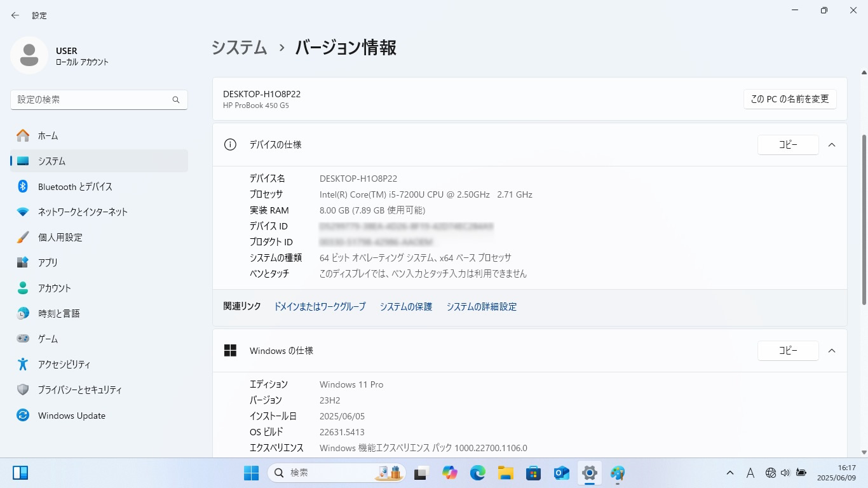
Task: Select プライバシーとセキュリティ in navigation
Action: pyautogui.click(x=99, y=390)
